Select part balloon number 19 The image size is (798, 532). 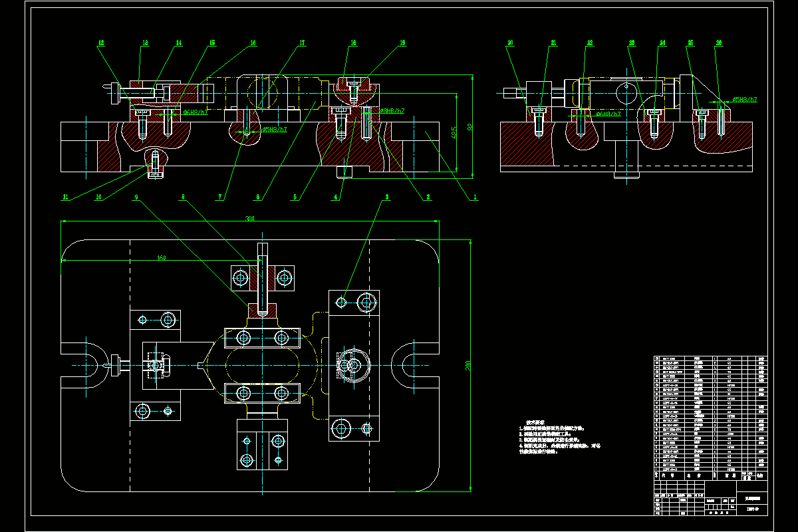pos(402,43)
